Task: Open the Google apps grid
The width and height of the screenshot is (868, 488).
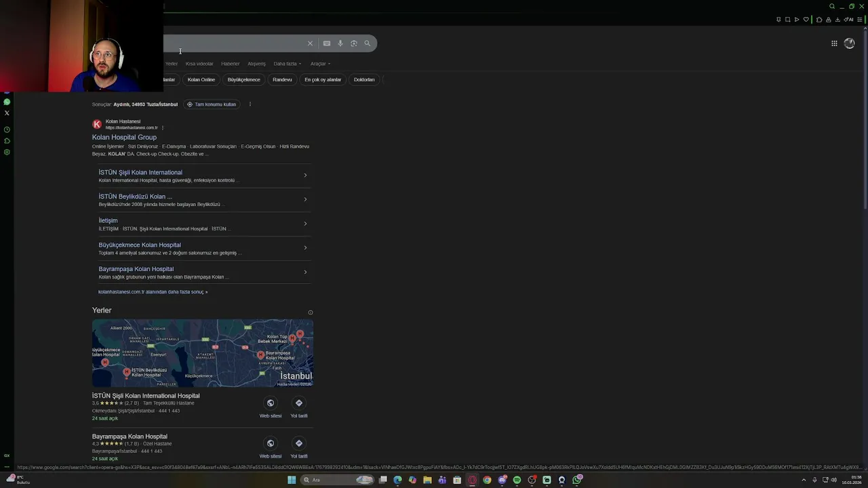Action: [x=834, y=43]
